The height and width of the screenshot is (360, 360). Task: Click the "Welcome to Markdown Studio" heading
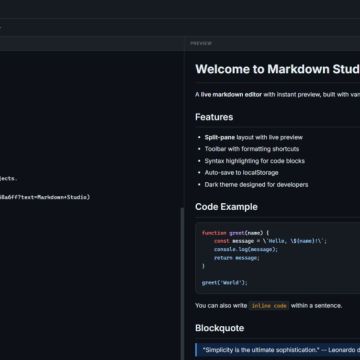coord(278,69)
